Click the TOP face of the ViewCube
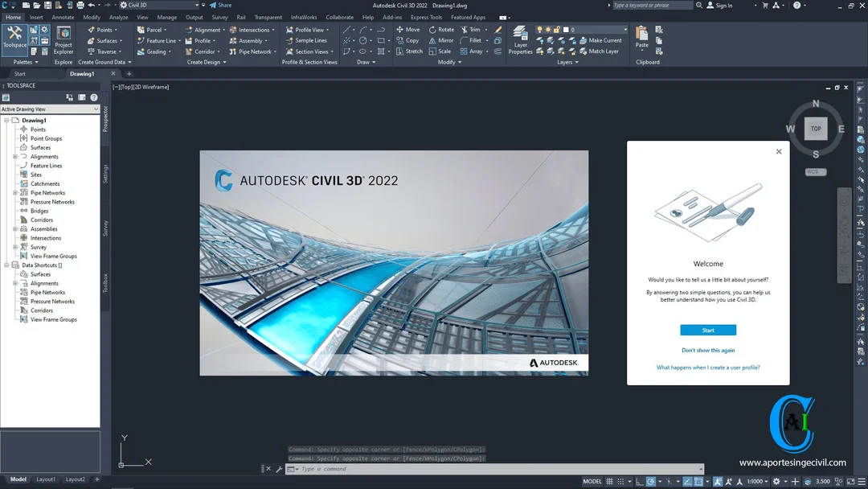Image resolution: width=868 pixels, height=489 pixels. pos(816,129)
